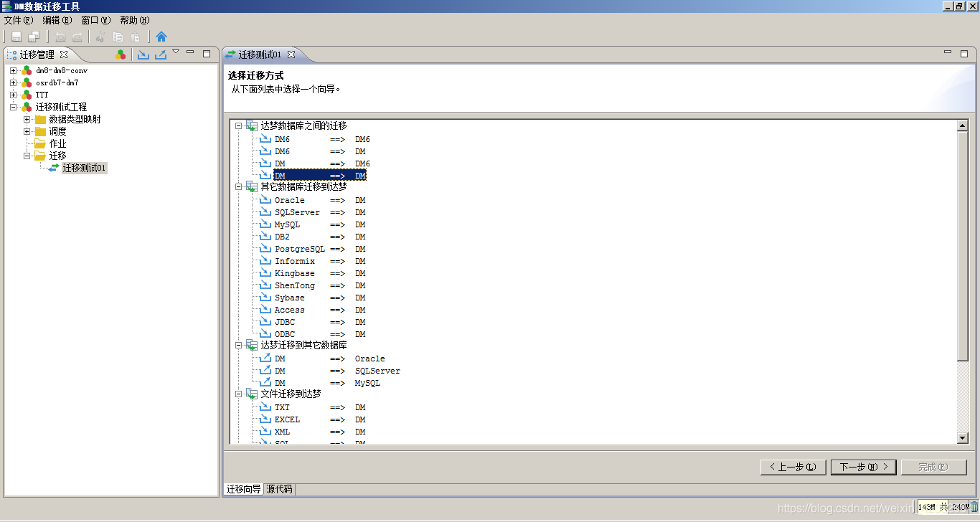Image resolution: width=980 pixels, height=522 pixels.
Task: Click the Undo toolbar icon
Action: 60,37
